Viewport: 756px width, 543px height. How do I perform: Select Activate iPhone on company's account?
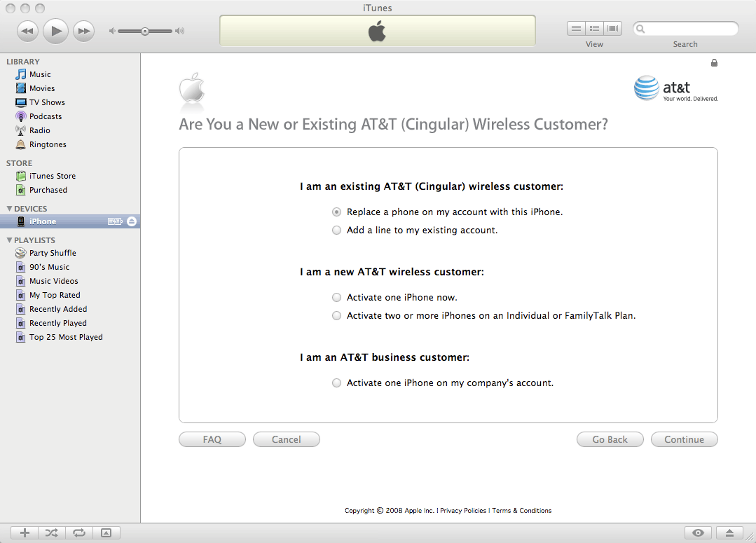(336, 383)
